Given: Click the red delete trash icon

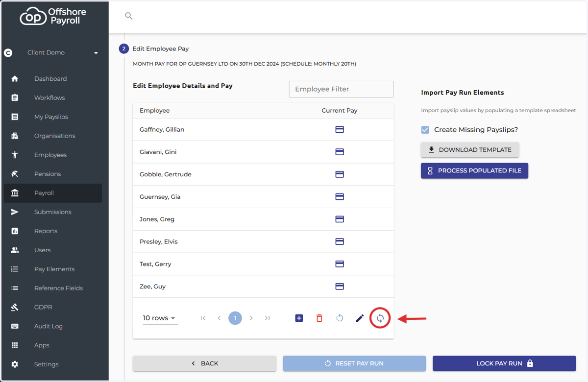Looking at the screenshot, I should (x=319, y=318).
